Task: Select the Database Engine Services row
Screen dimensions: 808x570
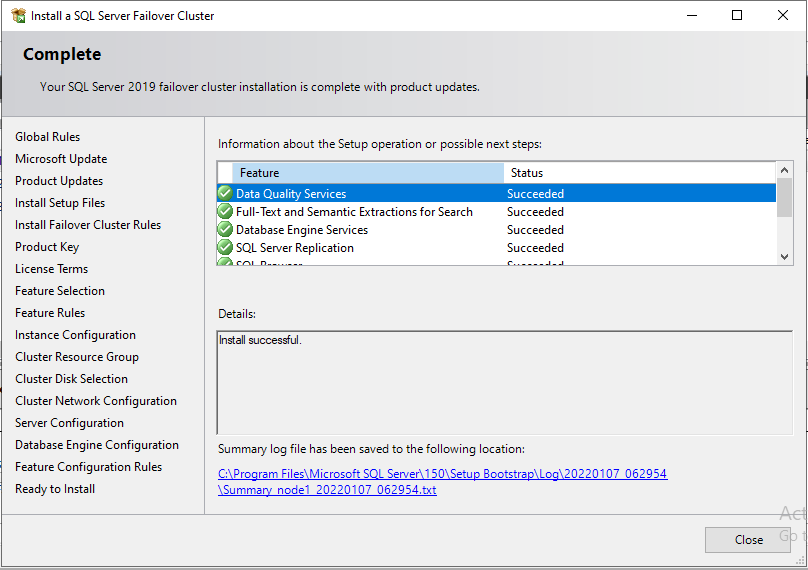Action: pyautogui.click(x=497, y=230)
